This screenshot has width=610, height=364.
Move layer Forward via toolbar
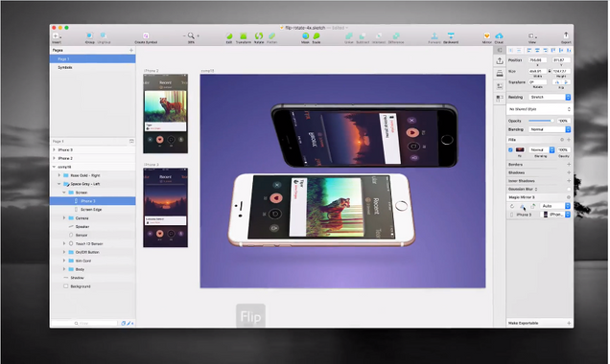pyautogui.click(x=434, y=35)
